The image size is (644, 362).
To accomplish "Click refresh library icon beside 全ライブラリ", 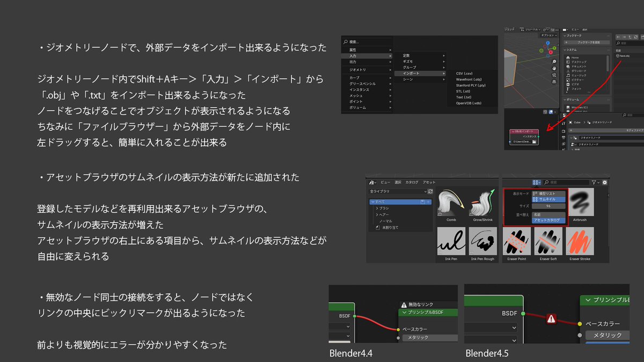I will (x=430, y=191).
